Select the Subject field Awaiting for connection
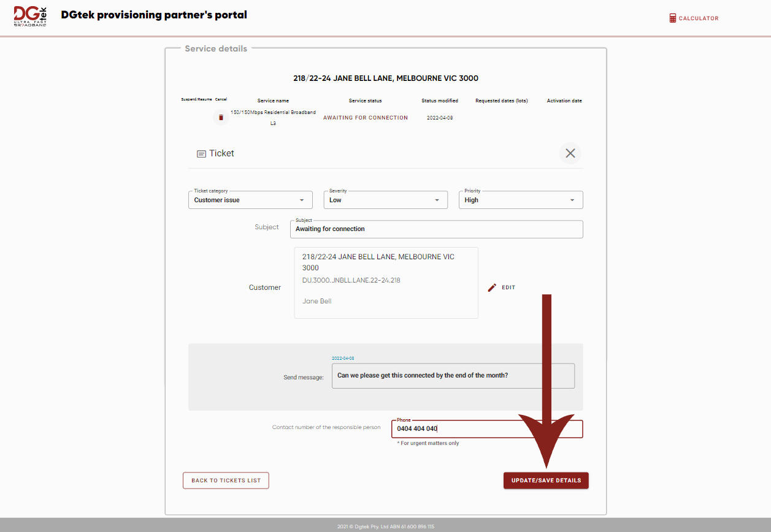 pos(436,229)
